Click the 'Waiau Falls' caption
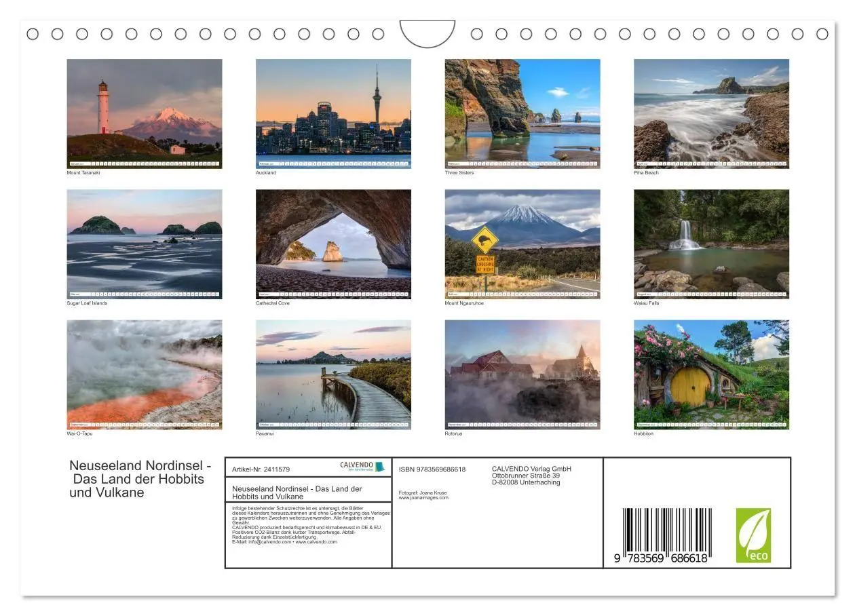The width and height of the screenshot is (855, 616). coord(647,303)
